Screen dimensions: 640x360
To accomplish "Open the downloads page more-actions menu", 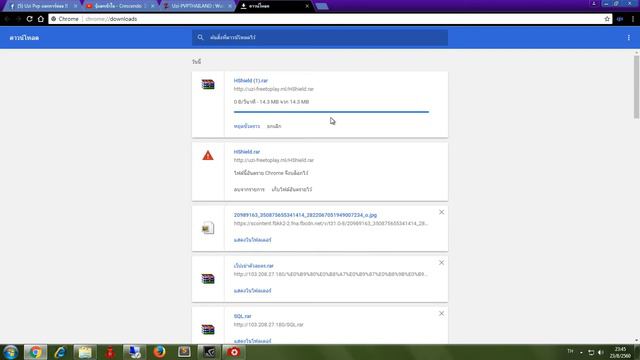I will click(x=629, y=38).
